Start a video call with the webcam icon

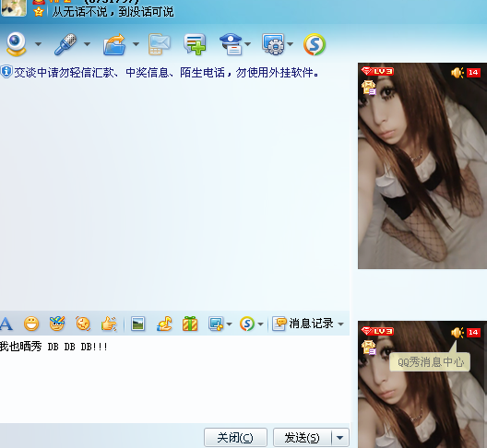17,44
